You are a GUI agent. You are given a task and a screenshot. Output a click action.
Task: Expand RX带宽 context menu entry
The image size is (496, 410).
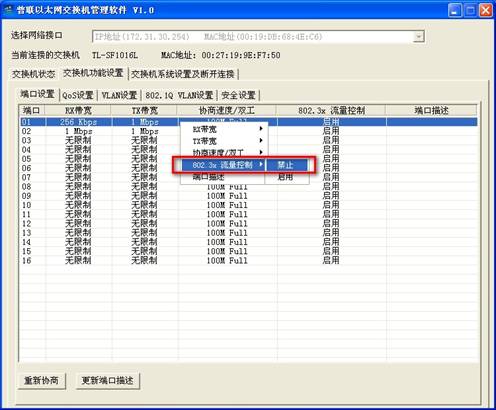click(224, 129)
